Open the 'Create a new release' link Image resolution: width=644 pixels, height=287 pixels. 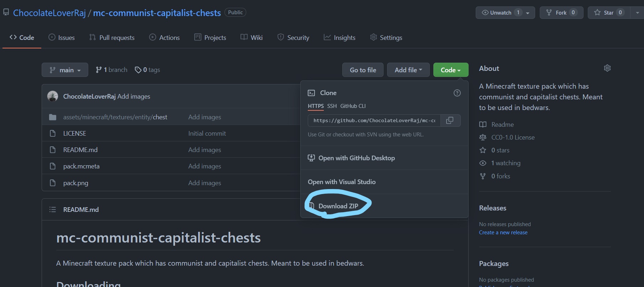point(503,232)
